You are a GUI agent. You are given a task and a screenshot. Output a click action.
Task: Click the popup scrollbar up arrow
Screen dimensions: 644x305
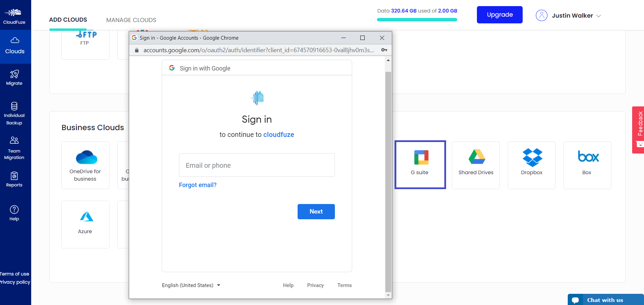click(388, 60)
